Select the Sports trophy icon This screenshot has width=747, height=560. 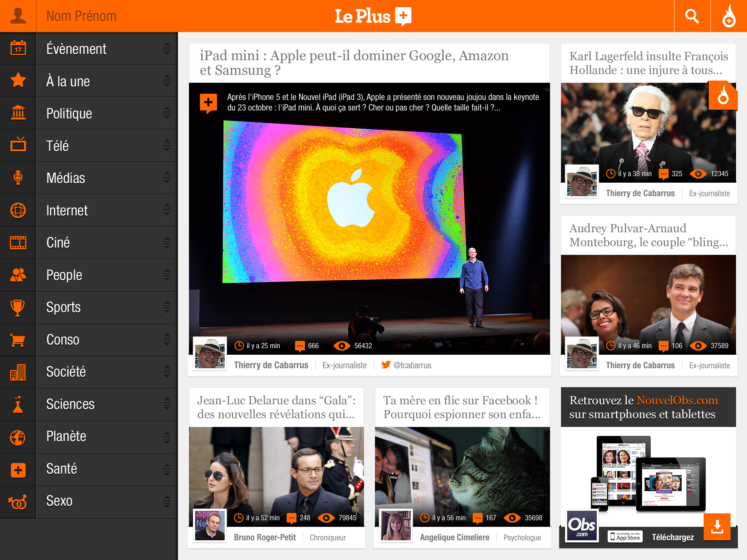pyautogui.click(x=18, y=307)
